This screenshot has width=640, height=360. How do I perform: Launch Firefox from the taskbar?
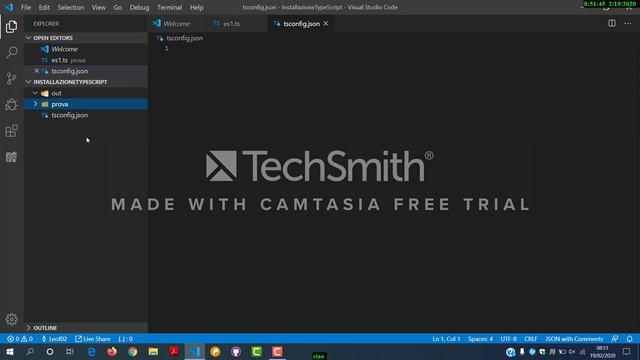coord(112,351)
